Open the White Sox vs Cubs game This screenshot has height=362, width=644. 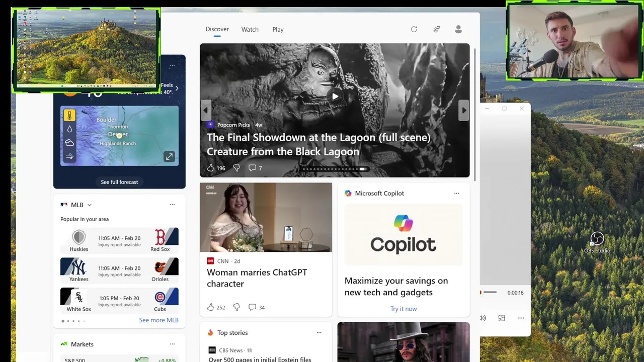119,300
